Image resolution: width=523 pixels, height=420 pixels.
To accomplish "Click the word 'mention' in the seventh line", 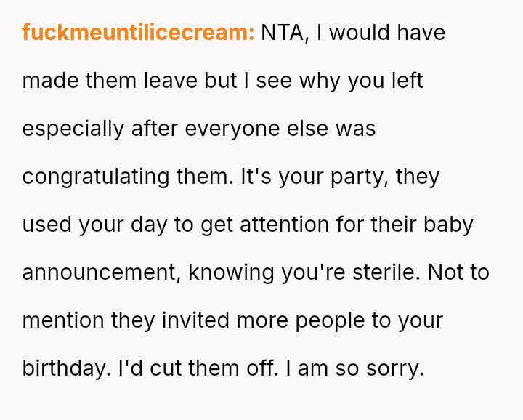I will [x=63, y=320].
